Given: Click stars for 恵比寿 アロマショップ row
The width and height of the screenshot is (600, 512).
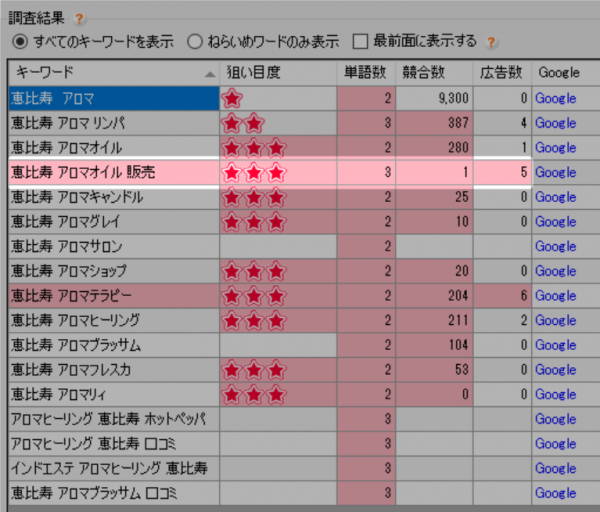Looking at the screenshot, I should pos(253,271).
